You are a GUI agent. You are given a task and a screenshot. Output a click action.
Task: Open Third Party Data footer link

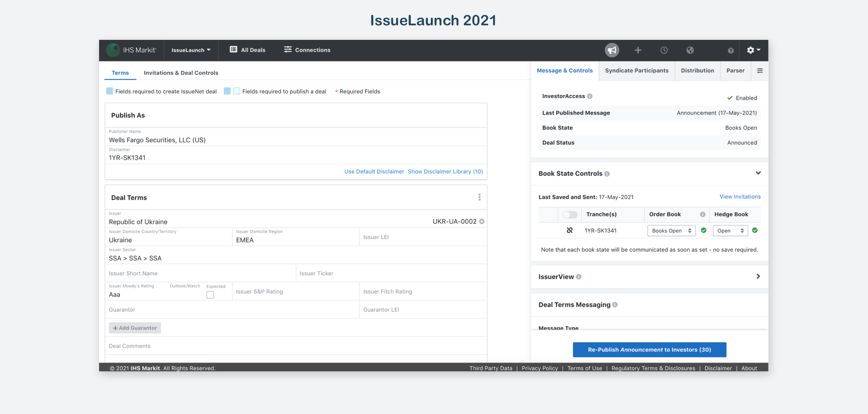tap(491, 368)
